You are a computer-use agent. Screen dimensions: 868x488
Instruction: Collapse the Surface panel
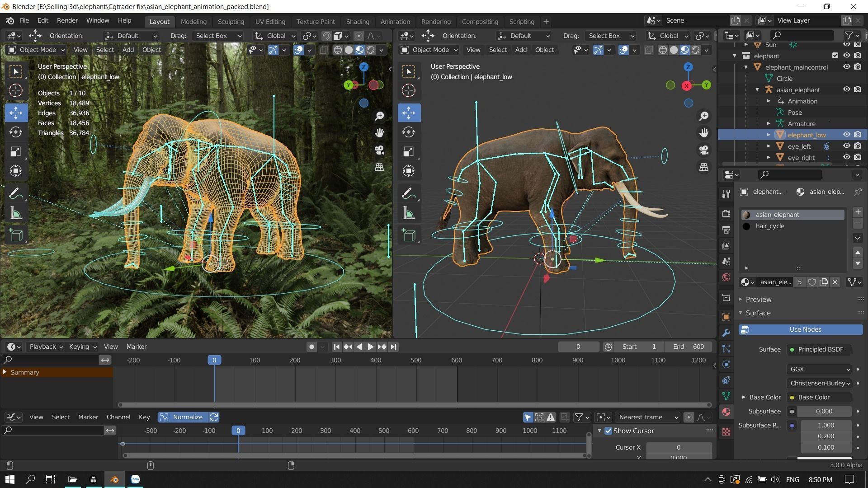coord(741,313)
